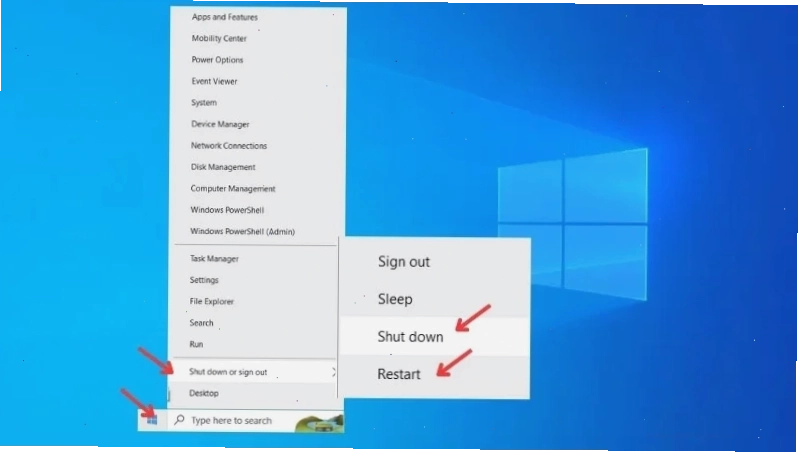Image resolution: width=798 pixels, height=452 pixels.
Task: Open the Run dialog entry
Action: click(196, 344)
